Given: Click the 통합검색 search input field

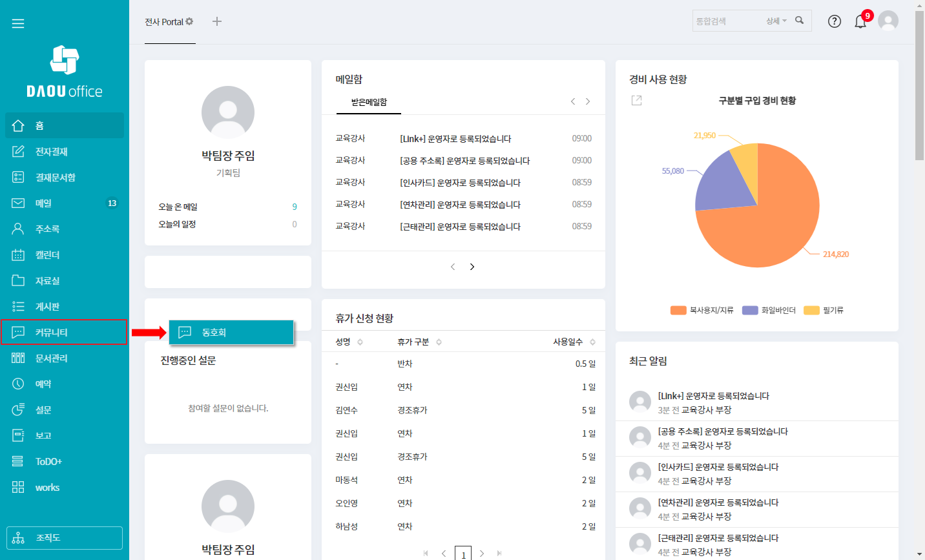Looking at the screenshot, I should (727, 21).
